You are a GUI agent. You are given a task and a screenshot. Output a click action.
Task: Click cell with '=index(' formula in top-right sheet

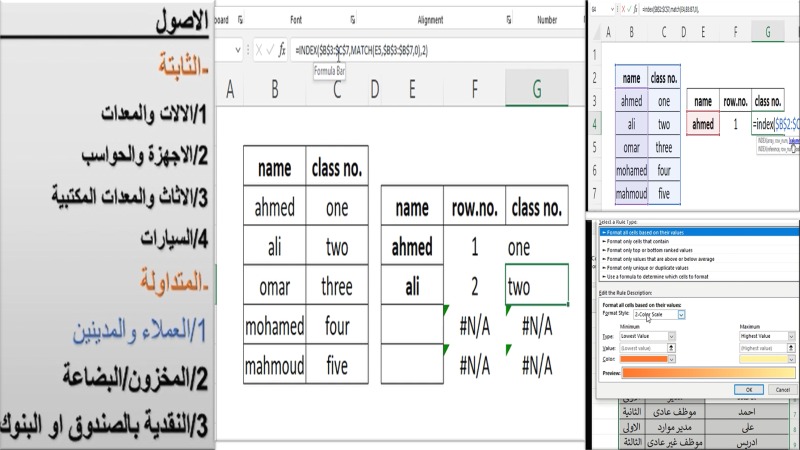[x=775, y=124]
